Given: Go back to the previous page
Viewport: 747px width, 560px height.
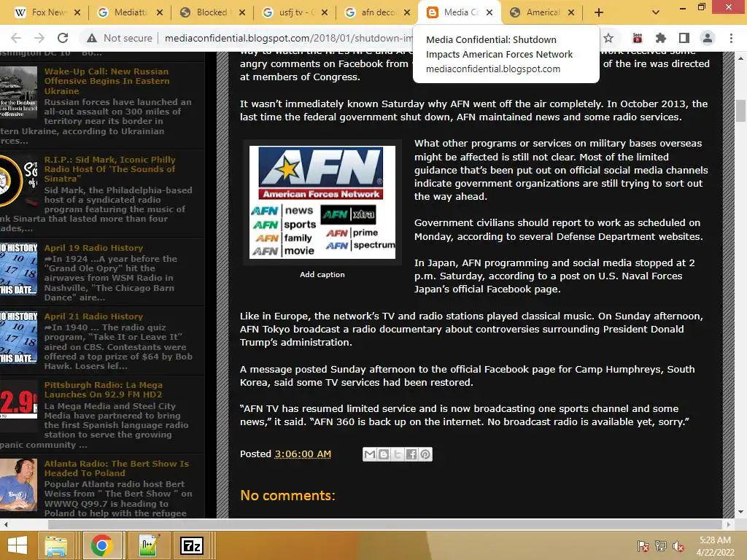Looking at the screenshot, I should point(16,38).
